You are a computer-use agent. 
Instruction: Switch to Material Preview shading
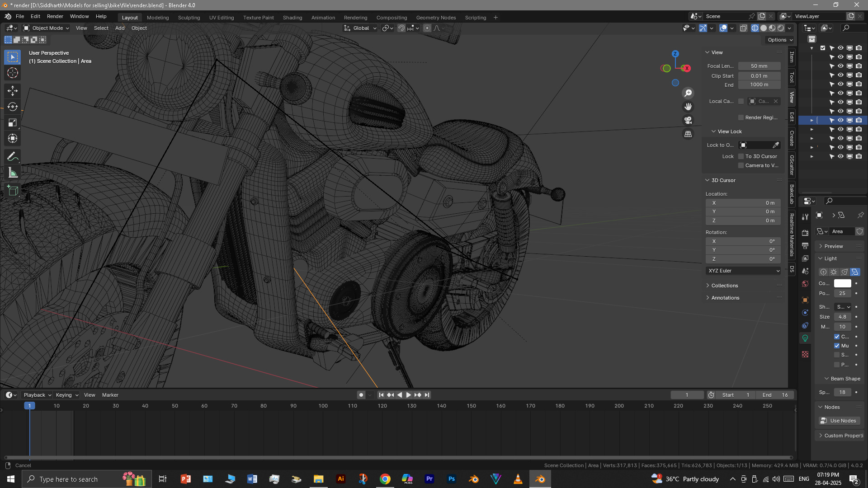pos(772,28)
